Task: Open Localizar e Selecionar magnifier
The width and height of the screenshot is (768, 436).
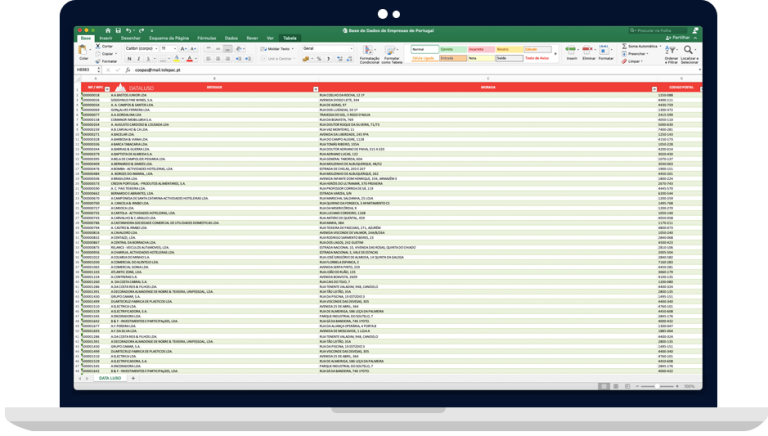Action: pyautogui.click(x=689, y=54)
